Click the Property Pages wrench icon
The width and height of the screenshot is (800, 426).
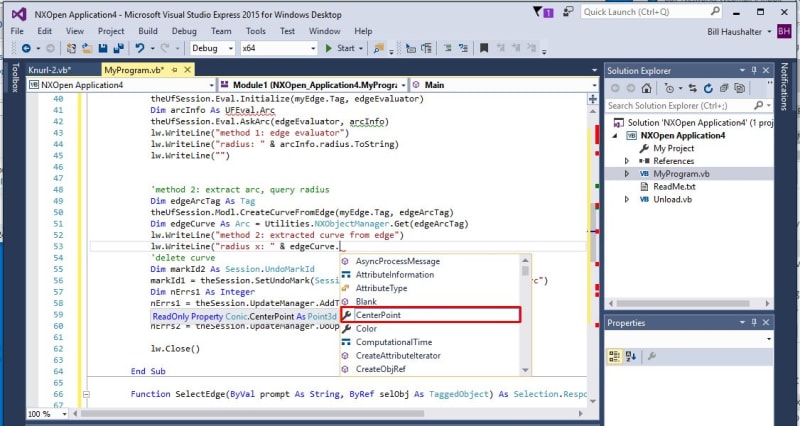[x=652, y=356]
